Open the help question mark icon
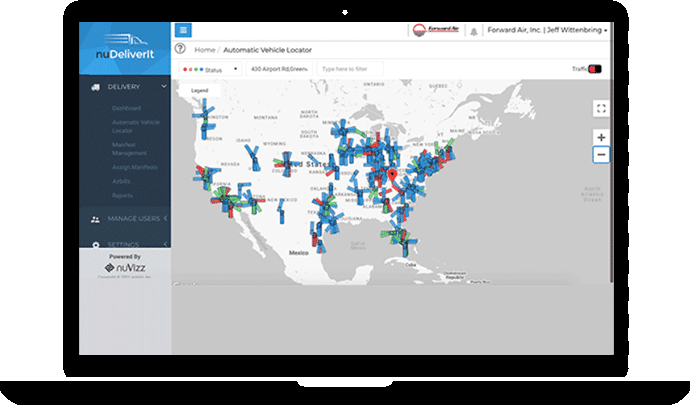This screenshot has height=406, width=690. [x=180, y=48]
